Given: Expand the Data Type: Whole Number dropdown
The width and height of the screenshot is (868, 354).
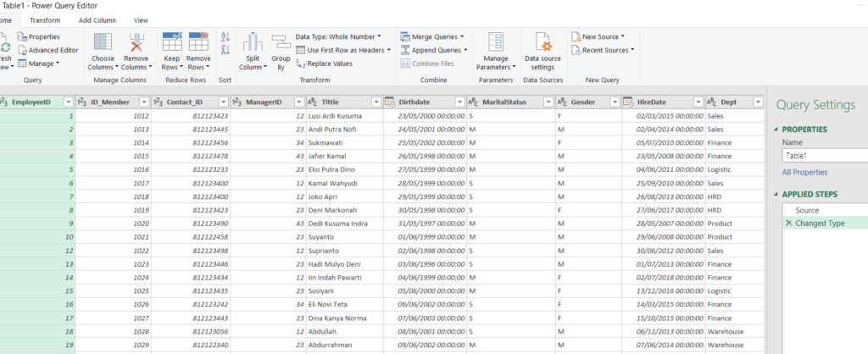Looking at the screenshot, I should [x=338, y=37].
